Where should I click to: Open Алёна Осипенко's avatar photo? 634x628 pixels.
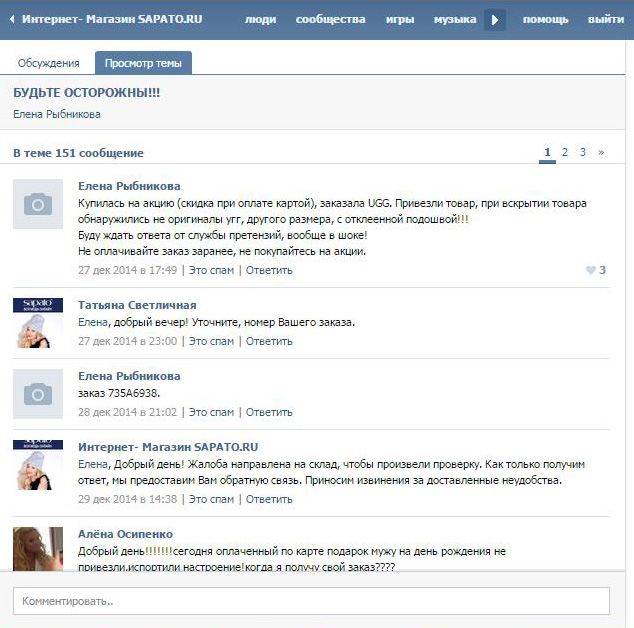(x=38, y=549)
